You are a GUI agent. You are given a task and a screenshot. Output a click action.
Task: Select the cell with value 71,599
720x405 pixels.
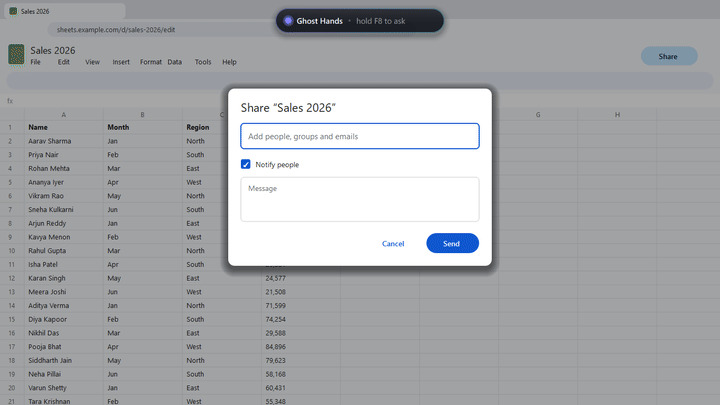301,305
